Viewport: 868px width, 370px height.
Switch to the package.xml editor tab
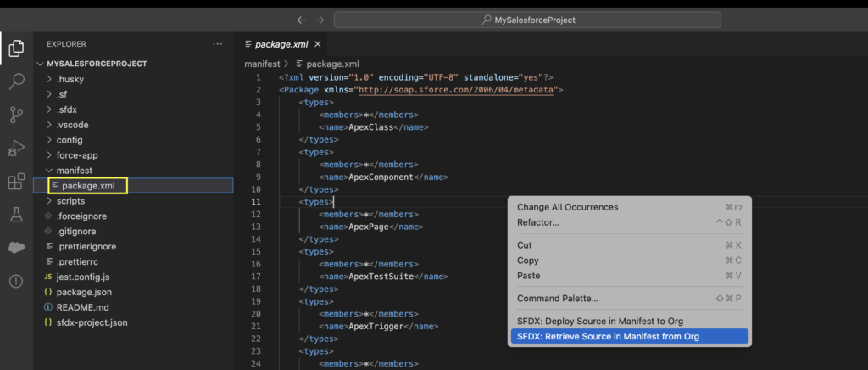pos(282,44)
